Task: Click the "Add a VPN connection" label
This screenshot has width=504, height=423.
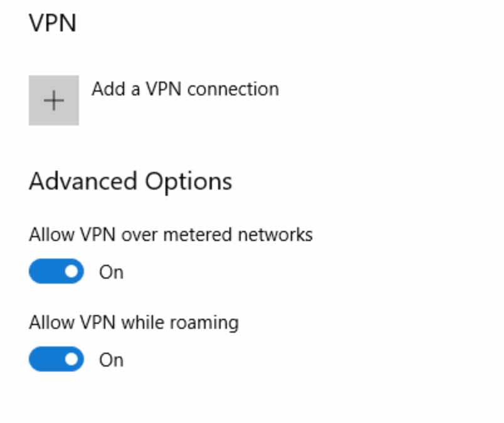Action: (185, 89)
